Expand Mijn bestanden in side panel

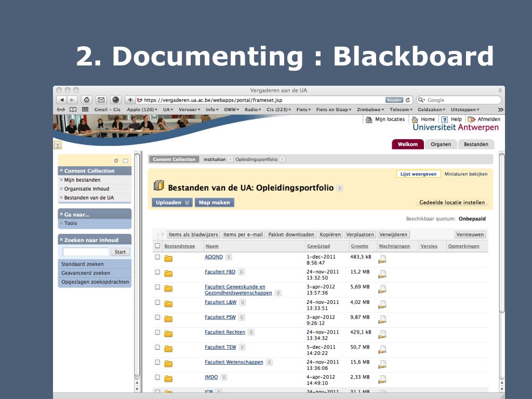pos(61,180)
